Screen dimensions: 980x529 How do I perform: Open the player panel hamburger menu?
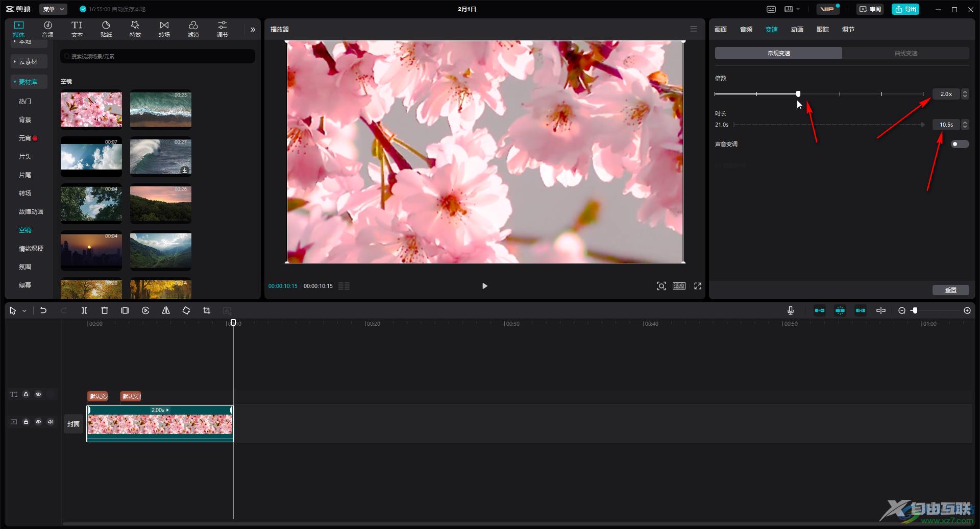pyautogui.click(x=694, y=29)
